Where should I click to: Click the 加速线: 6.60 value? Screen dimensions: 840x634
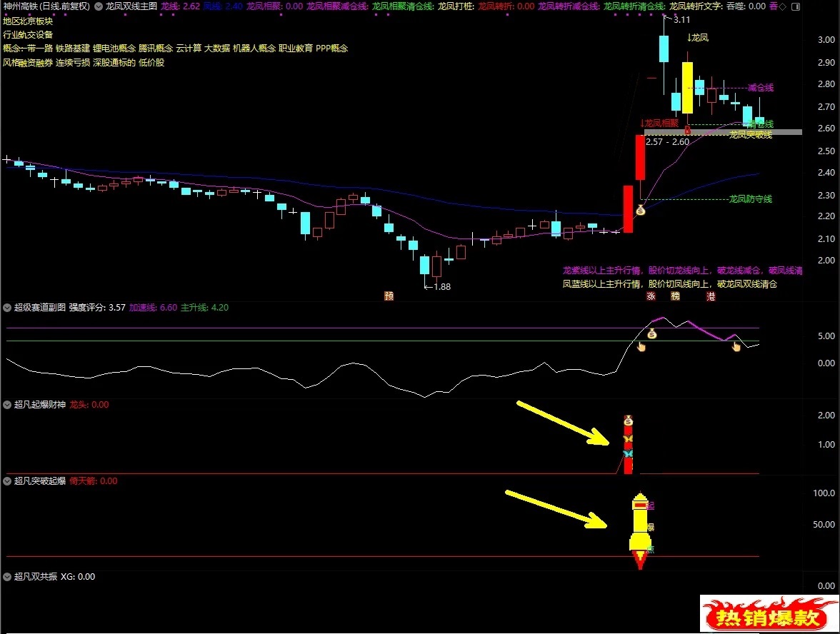(x=153, y=307)
